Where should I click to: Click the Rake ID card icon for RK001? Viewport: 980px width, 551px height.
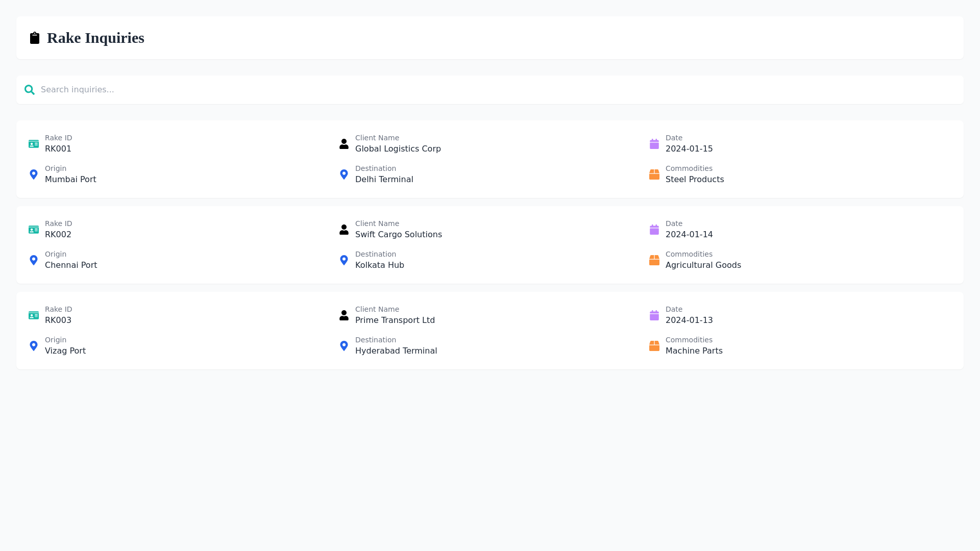(33, 143)
